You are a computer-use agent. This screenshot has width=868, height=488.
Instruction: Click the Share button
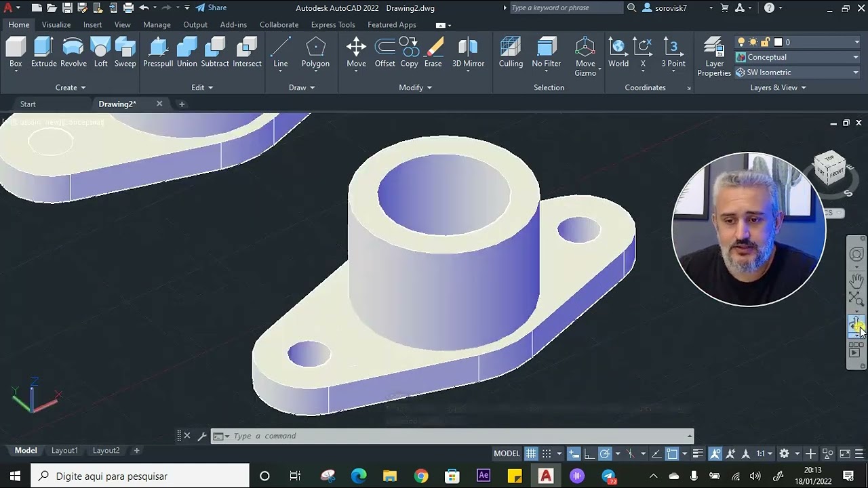(211, 8)
